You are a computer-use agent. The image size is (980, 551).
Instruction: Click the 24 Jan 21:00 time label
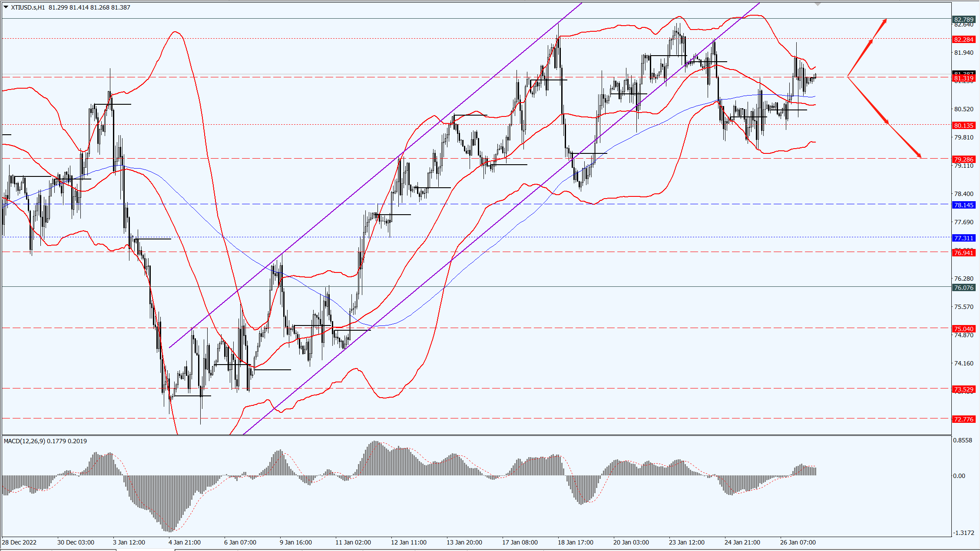pyautogui.click(x=742, y=542)
